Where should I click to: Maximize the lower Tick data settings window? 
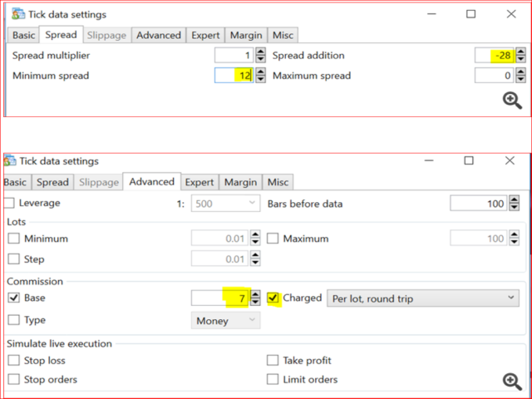(469, 160)
